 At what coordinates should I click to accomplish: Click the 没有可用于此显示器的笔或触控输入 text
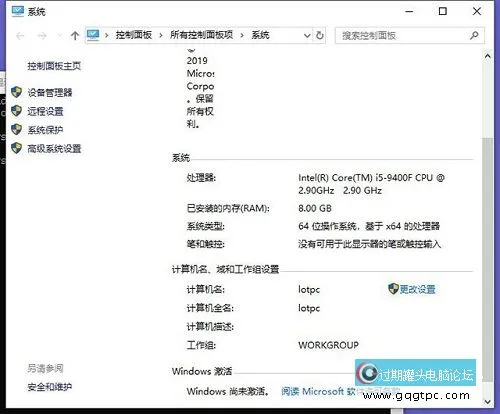click(370, 244)
